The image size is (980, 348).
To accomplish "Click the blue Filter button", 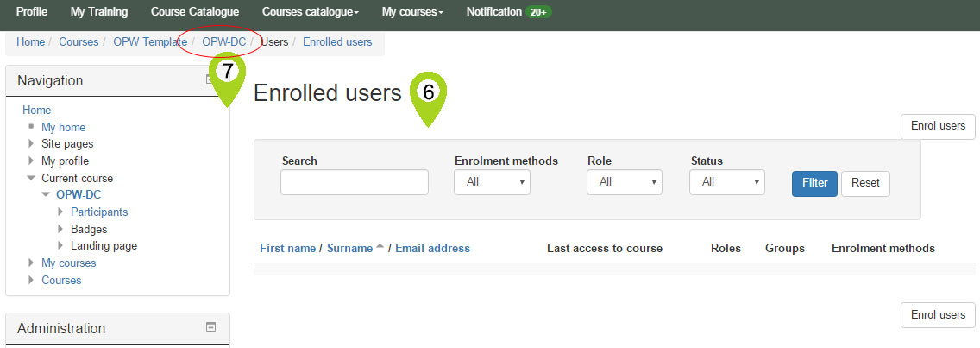I will pos(814,183).
